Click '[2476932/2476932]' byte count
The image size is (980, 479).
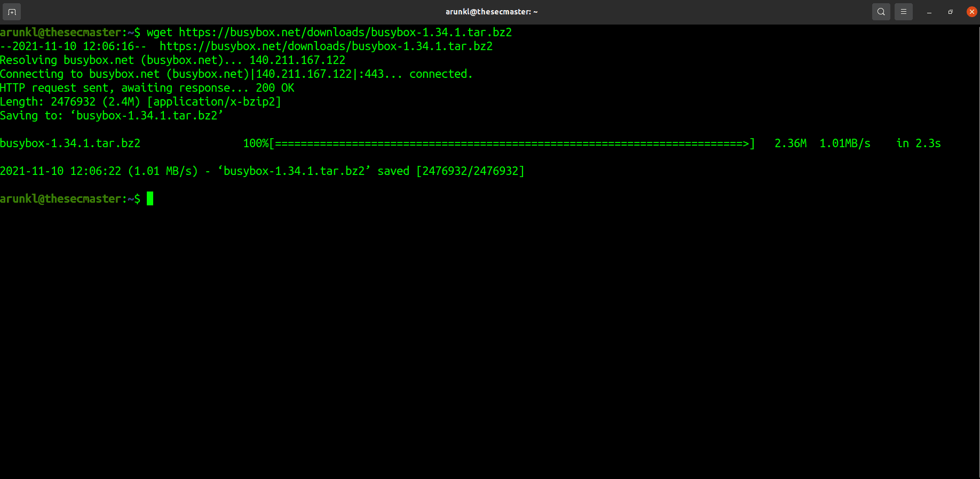(470, 171)
